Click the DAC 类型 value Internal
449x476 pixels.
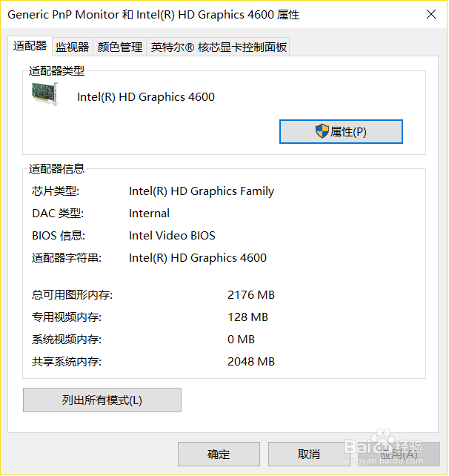click(149, 214)
